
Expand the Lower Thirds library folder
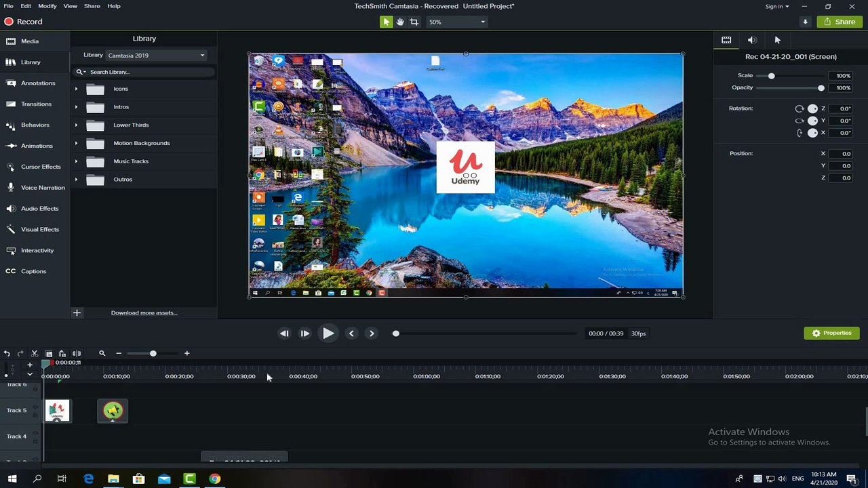pyautogui.click(x=76, y=125)
